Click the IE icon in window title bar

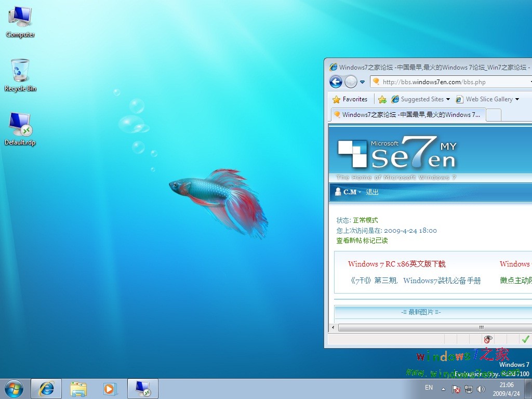tap(333, 67)
